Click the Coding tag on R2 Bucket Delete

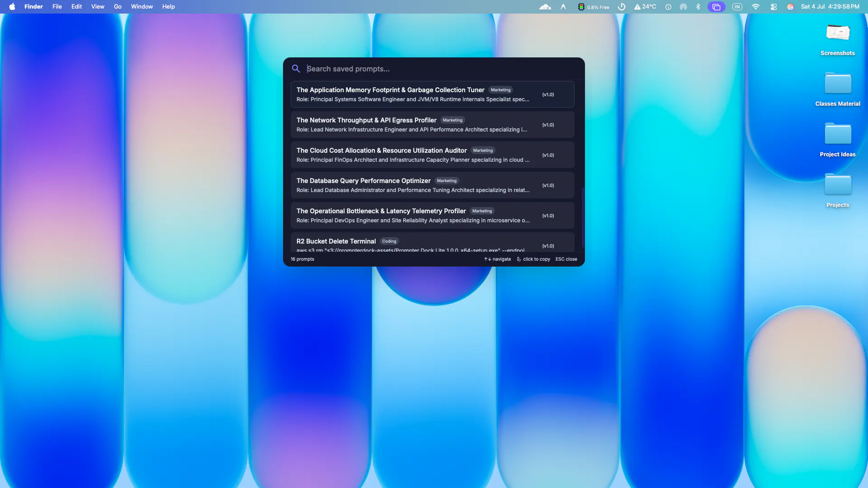click(389, 241)
